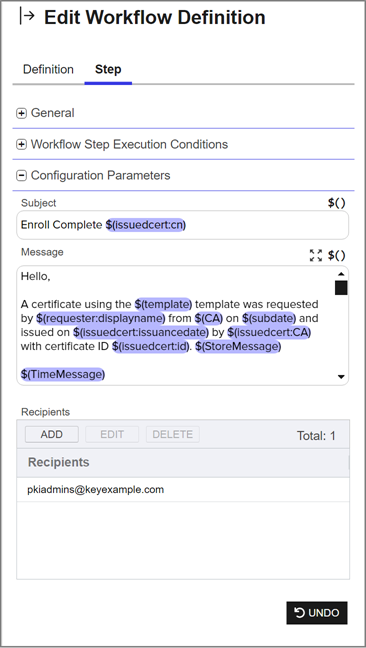Switch to the Definition tab
Viewport: 366px width, 648px height.
click(48, 69)
